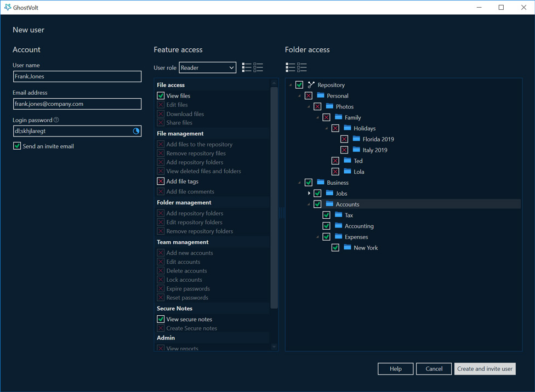Click the Florida 2019 folder icon
535x392 pixels.
(x=356, y=139)
